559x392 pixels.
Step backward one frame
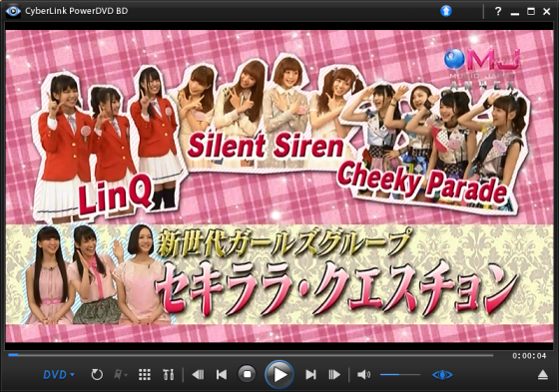click(x=198, y=374)
